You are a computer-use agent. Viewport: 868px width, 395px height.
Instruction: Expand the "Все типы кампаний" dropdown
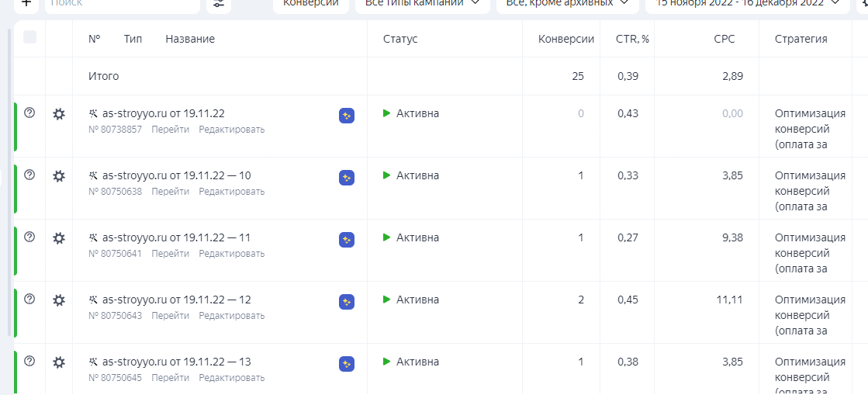tap(422, 3)
